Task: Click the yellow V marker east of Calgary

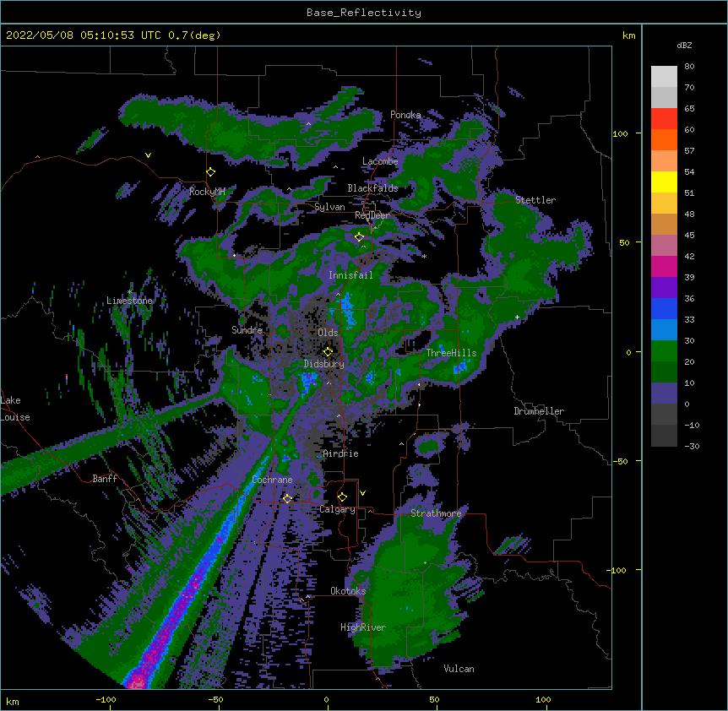Action: click(362, 493)
